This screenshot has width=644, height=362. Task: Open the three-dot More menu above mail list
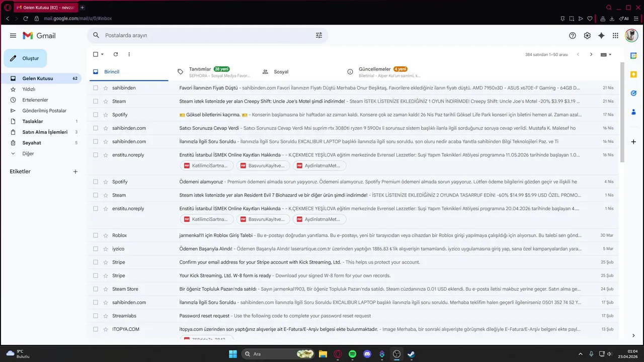click(129, 54)
